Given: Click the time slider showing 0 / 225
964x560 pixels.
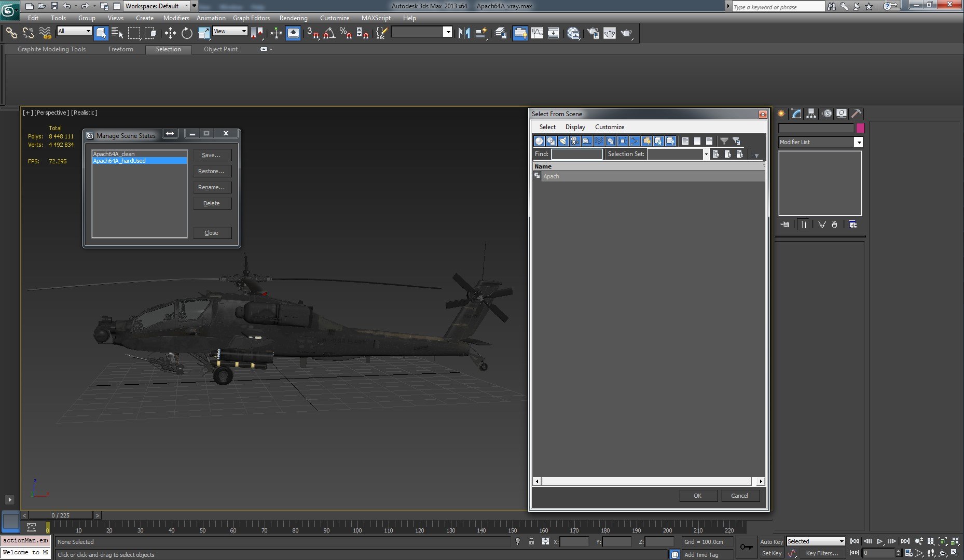Looking at the screenshot, I should [61, 515].
